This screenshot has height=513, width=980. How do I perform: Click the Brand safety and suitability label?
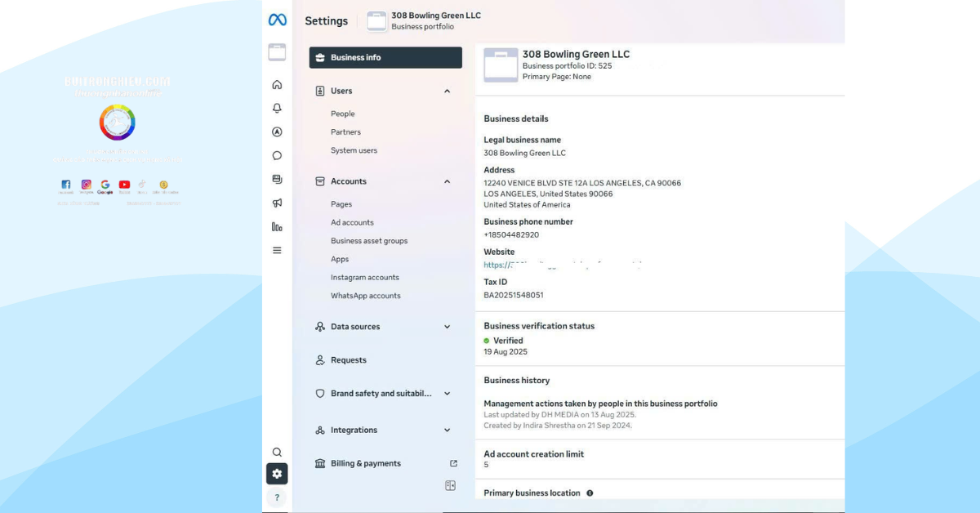(381, 394)
